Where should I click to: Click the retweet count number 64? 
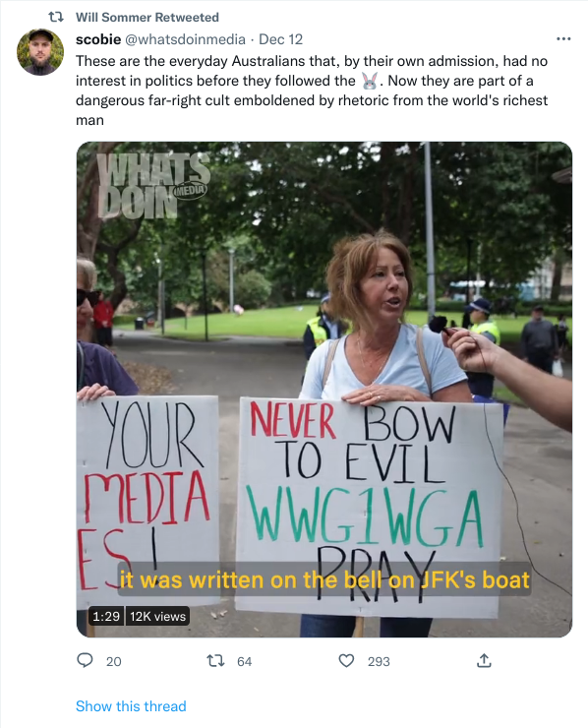tap(245, 661)
